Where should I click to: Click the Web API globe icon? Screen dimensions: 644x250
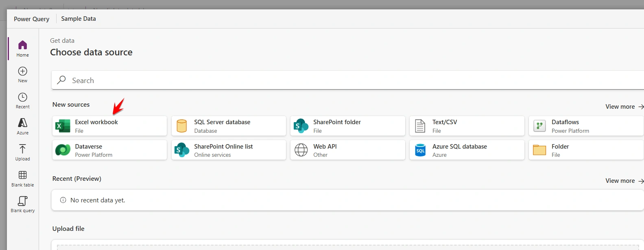[301, 150]
